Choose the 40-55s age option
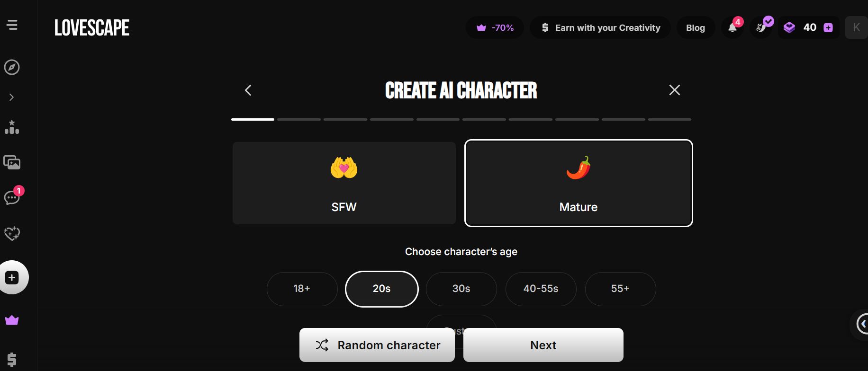868x371 pixels. [x=541, y=289]
